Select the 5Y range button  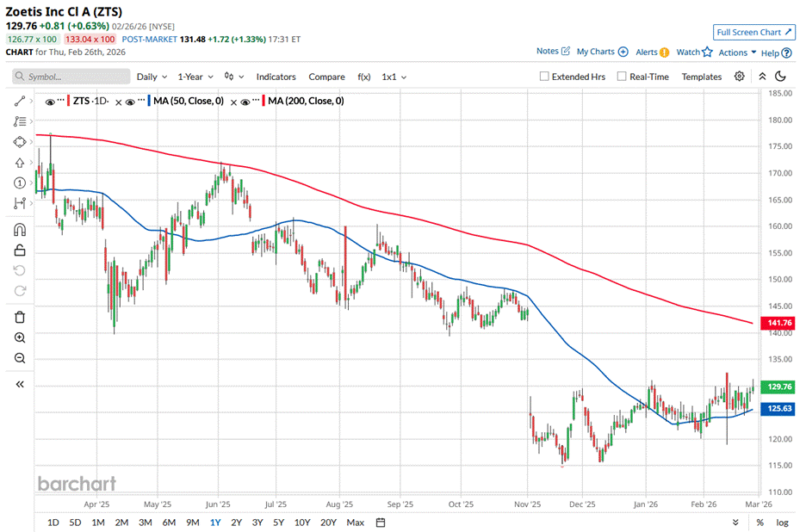279,523
